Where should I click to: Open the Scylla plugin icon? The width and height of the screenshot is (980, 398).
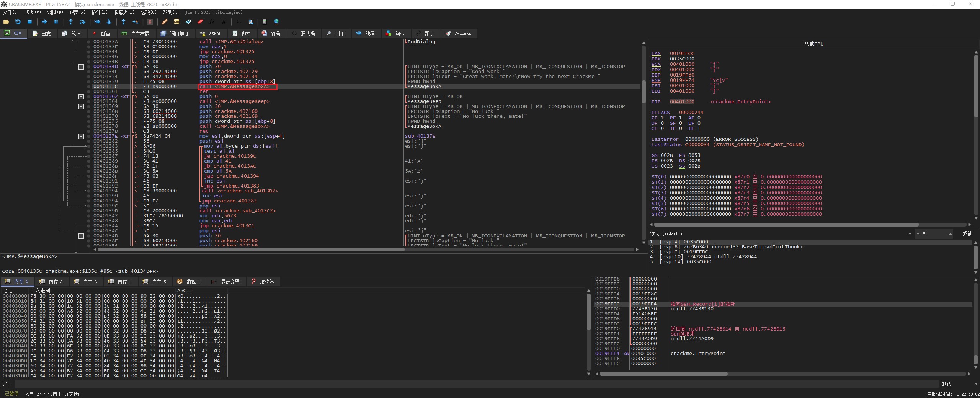pos(150,22)
